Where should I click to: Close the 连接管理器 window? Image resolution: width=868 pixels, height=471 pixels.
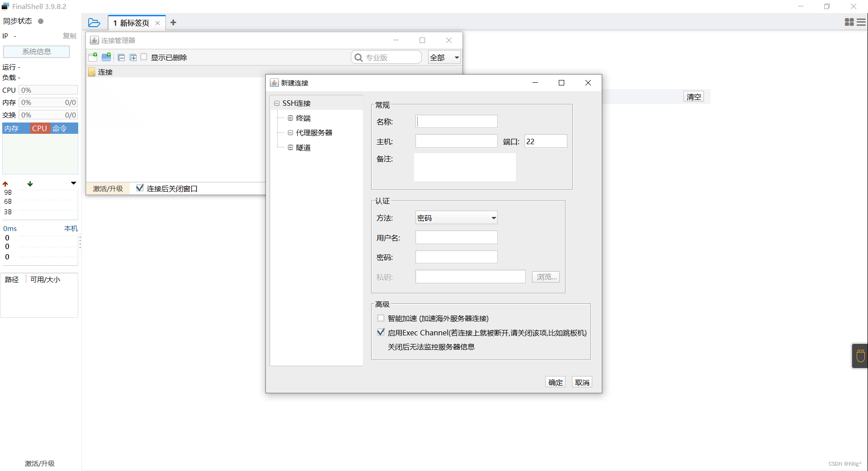click(449, 40)
